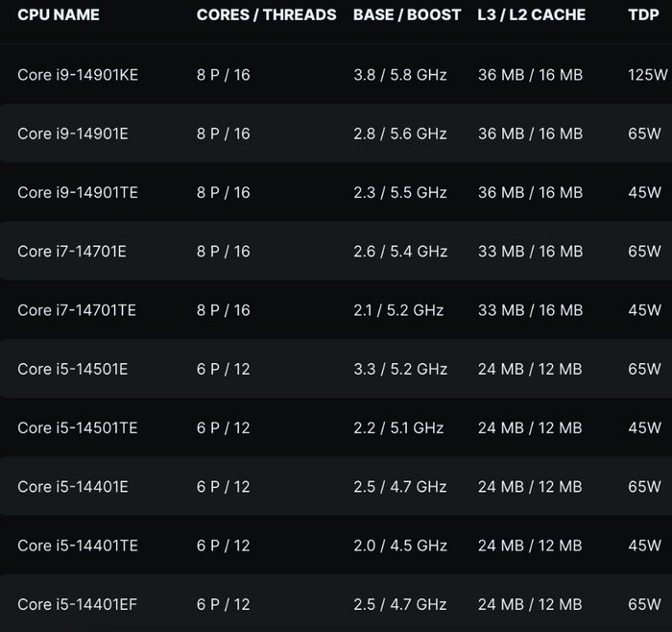Viewport: 672px width, 632px height.
Task: Click the CORES / THREADS column header
Action: (x=266, y=15)
